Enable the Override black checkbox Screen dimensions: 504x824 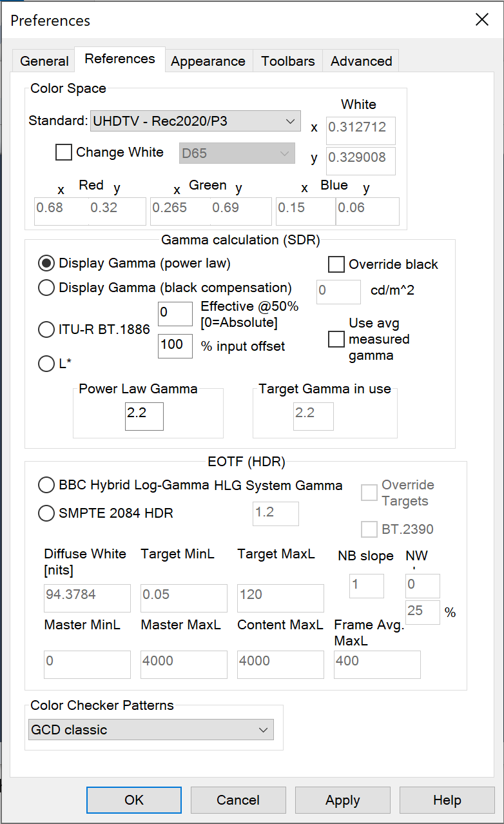pos(336,264)
